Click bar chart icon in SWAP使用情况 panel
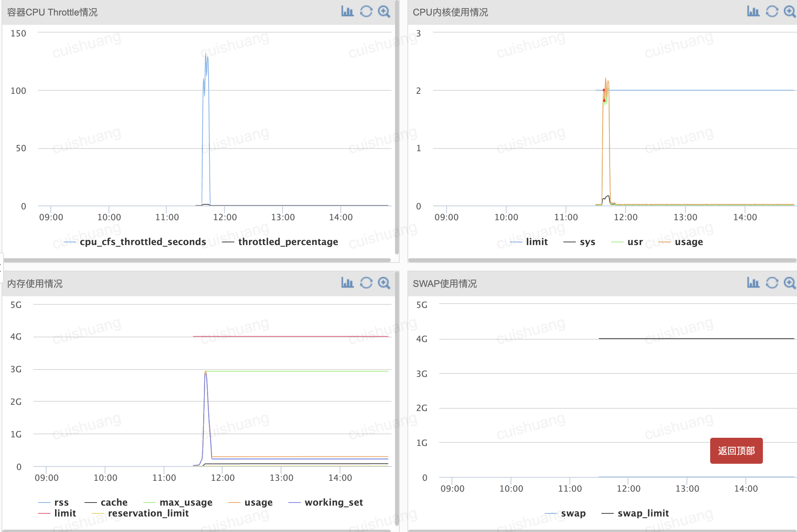Image resolution: width=797 pixels, height=532 pixels. point(753,283)
